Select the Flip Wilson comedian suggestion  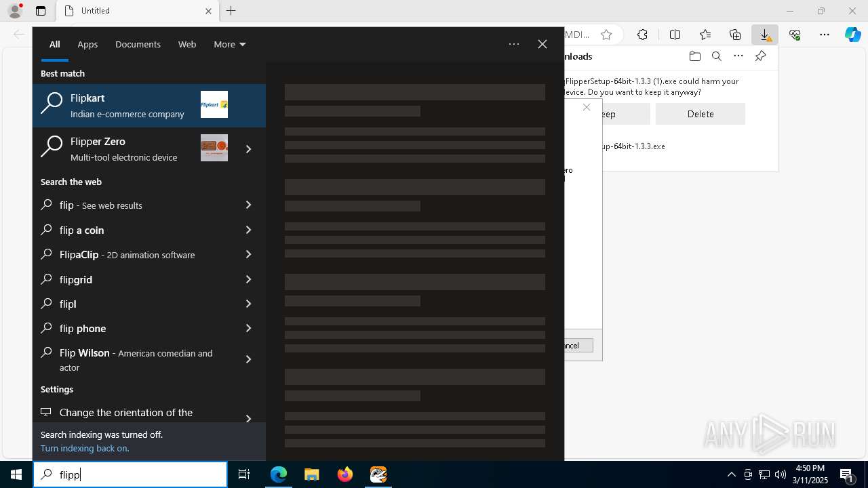click(133, 359)
